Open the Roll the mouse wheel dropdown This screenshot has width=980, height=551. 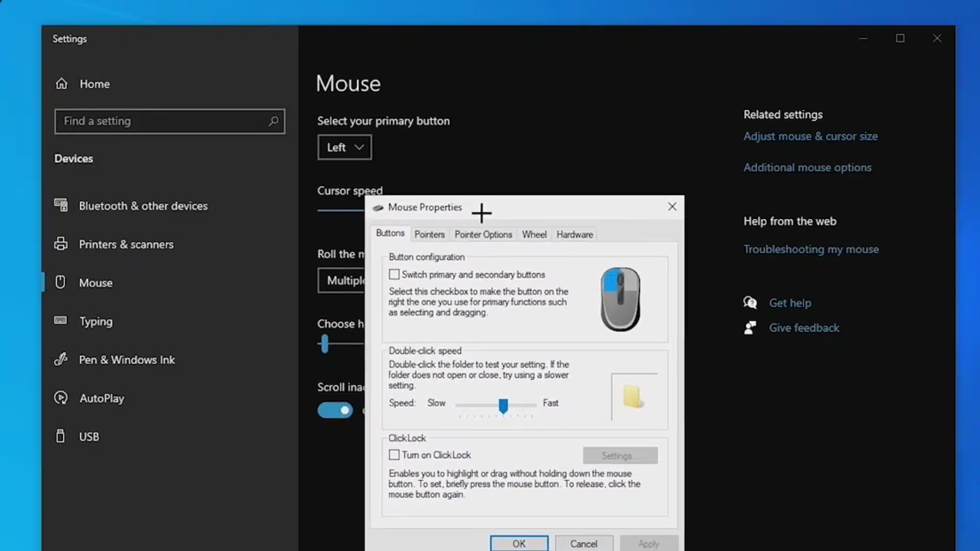[341, 281]
